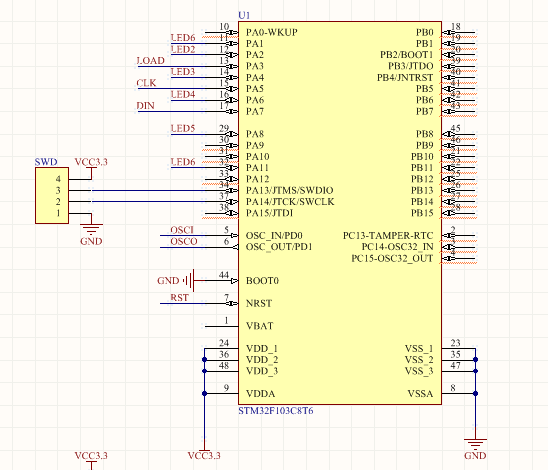548x470 pixels.
Task: Click pin number 44 on the BOOT0 line
Action: [224, 275]
